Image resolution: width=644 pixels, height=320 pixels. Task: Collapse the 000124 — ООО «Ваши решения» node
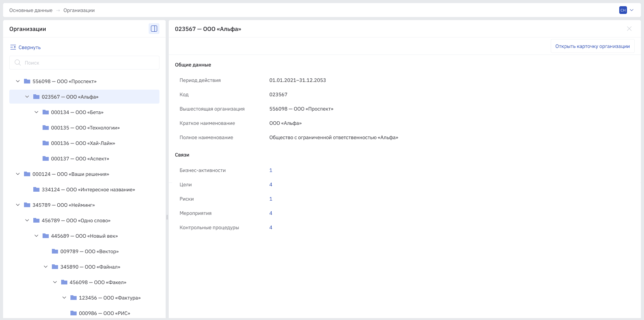pos(18,174)
